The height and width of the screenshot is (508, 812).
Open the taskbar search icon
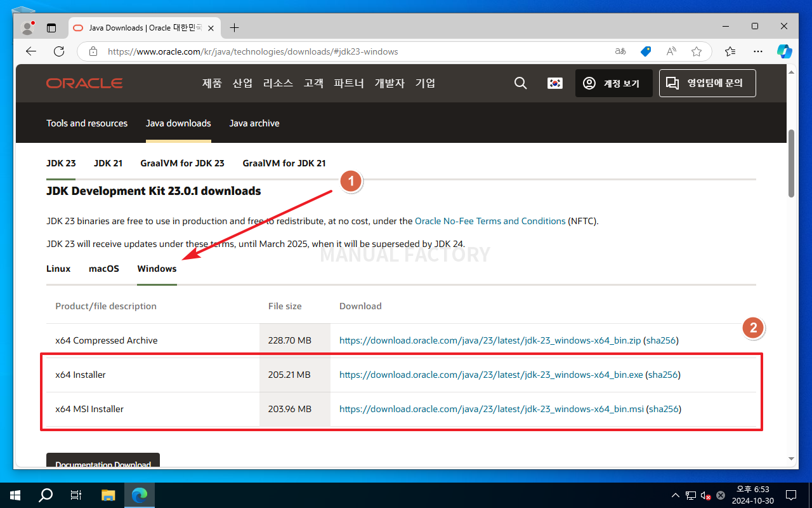click(46, 495)
